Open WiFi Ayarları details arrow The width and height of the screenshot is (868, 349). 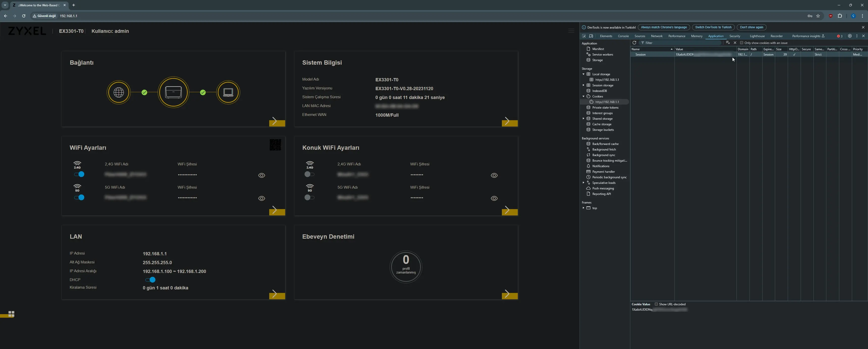(x=277, y=211)
